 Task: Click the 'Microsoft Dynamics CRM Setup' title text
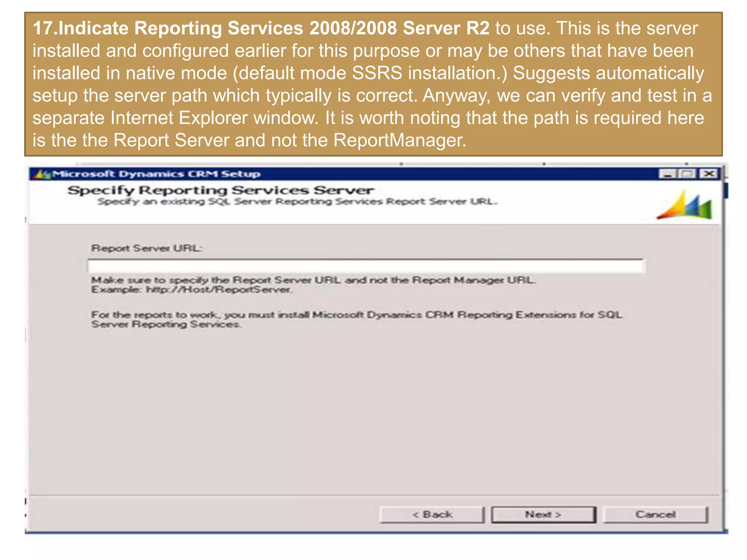tap(156, 174)
